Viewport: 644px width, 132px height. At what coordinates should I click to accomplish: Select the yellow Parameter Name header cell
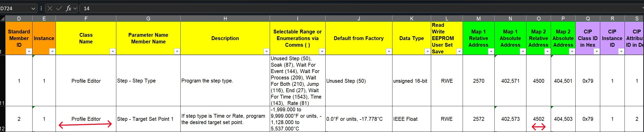148,38
